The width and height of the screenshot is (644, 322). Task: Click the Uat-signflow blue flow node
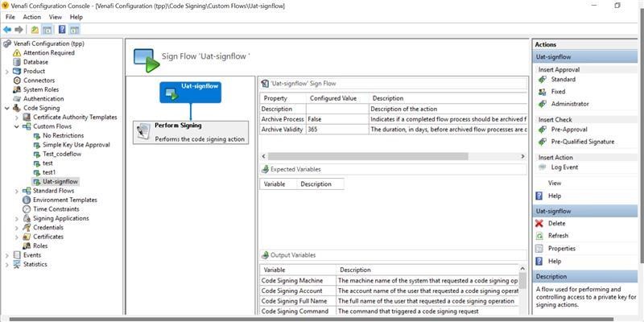tap(190, 92)
